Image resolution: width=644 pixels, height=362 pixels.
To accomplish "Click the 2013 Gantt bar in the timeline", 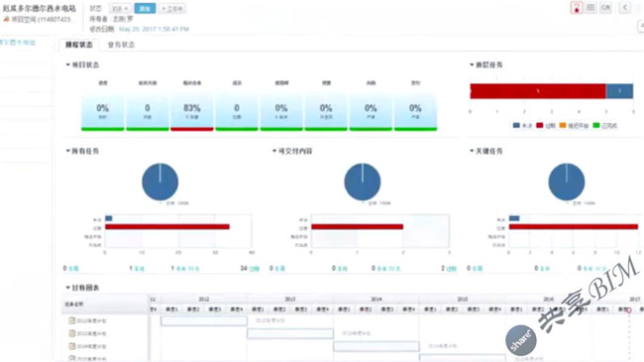I will tap(290, 333).
